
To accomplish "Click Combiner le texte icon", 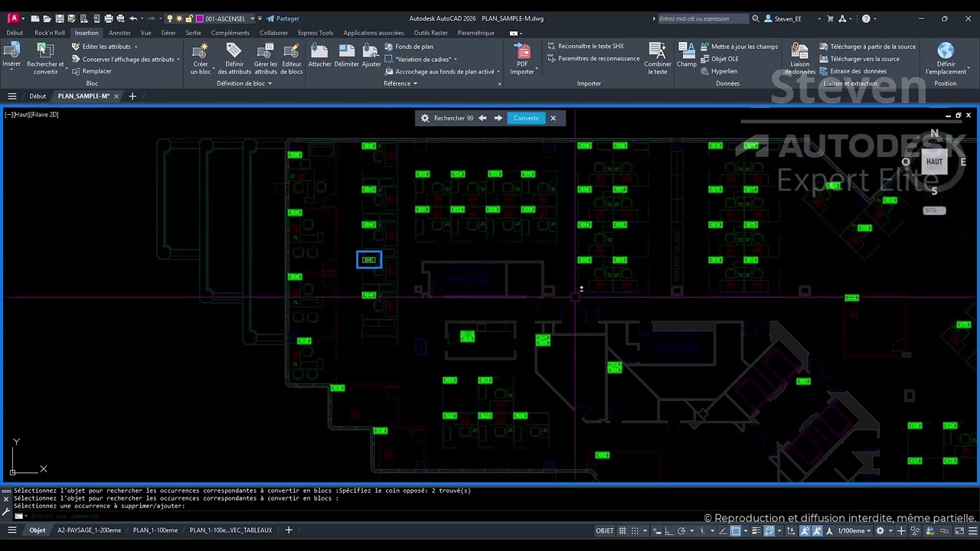I will click(x=657, y=51).
